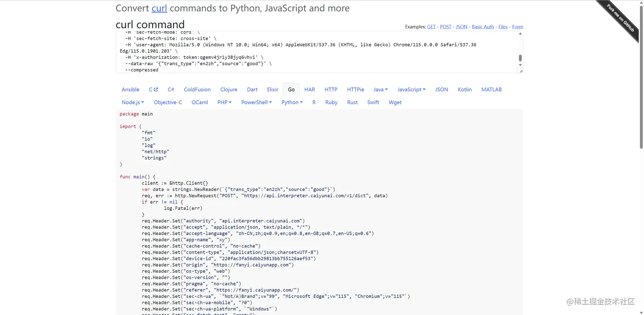Expand the JavaScript language dropdown
This screenshot has height=315, width=644.
411,90
